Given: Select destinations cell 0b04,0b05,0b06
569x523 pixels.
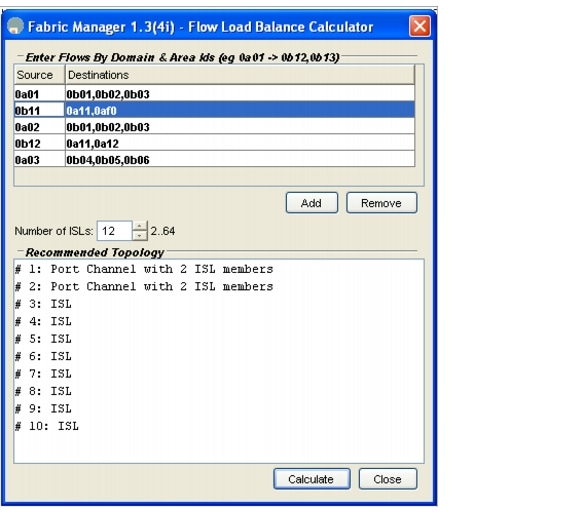Looking at the screenshot, I should coord(240,160).
